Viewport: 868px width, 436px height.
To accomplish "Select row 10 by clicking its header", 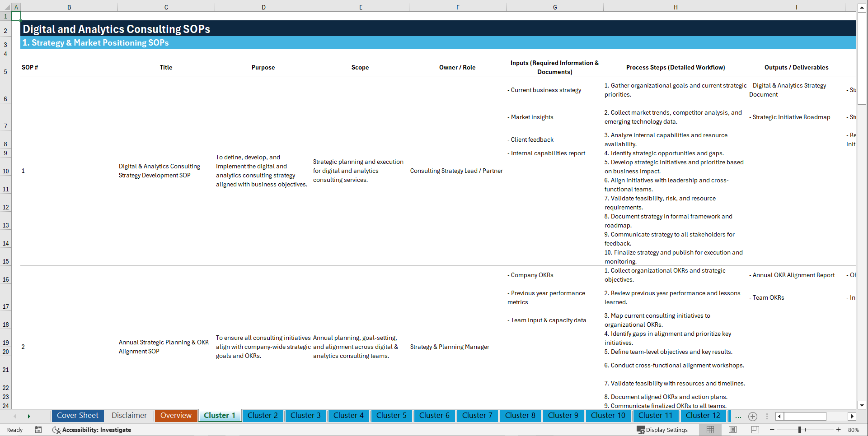I will [x=6, y=171].
